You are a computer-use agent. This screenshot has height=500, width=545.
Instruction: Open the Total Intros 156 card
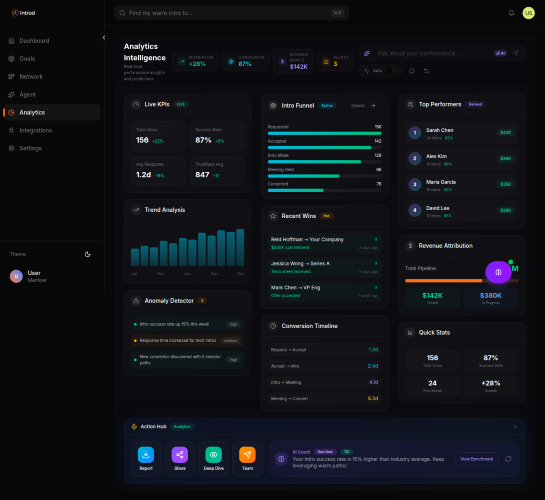[158, 136]
